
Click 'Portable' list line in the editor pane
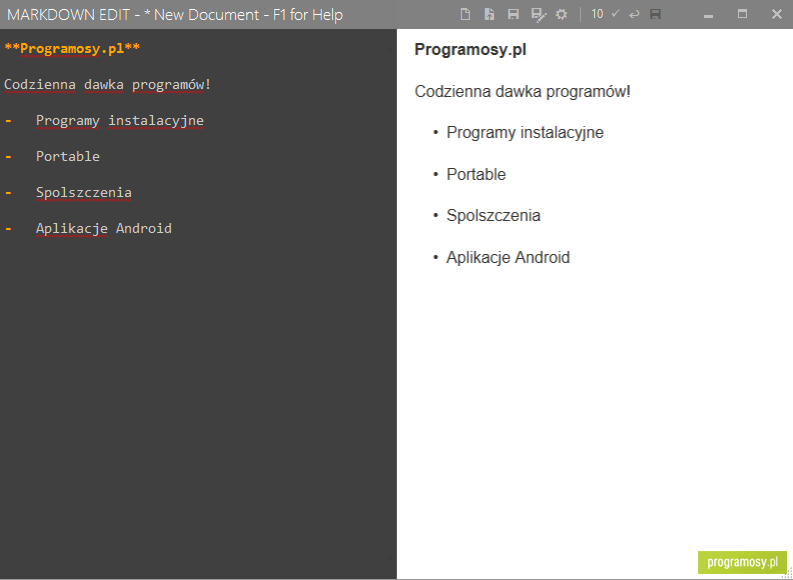68,156
